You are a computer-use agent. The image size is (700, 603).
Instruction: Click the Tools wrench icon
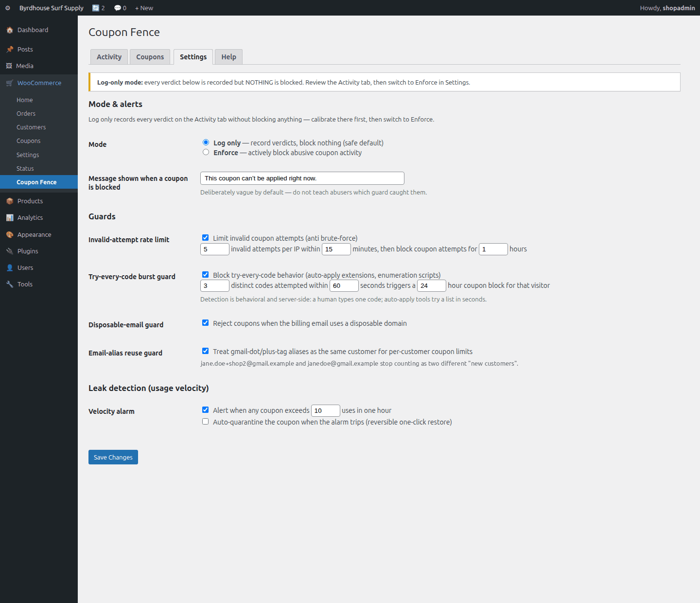coord(10,284)
